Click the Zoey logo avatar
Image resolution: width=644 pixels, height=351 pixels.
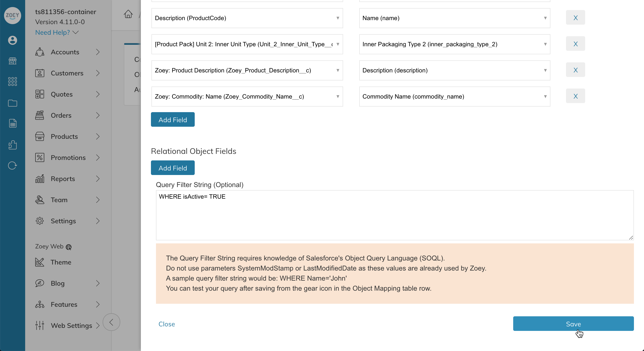12,15
